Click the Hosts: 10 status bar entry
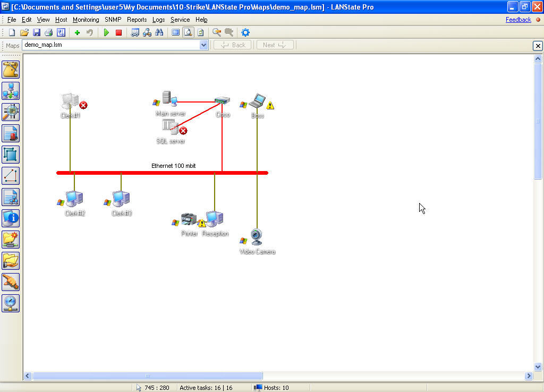Image resolution: width=544 pixels, height=392 pixels. [x=271, y=388]
